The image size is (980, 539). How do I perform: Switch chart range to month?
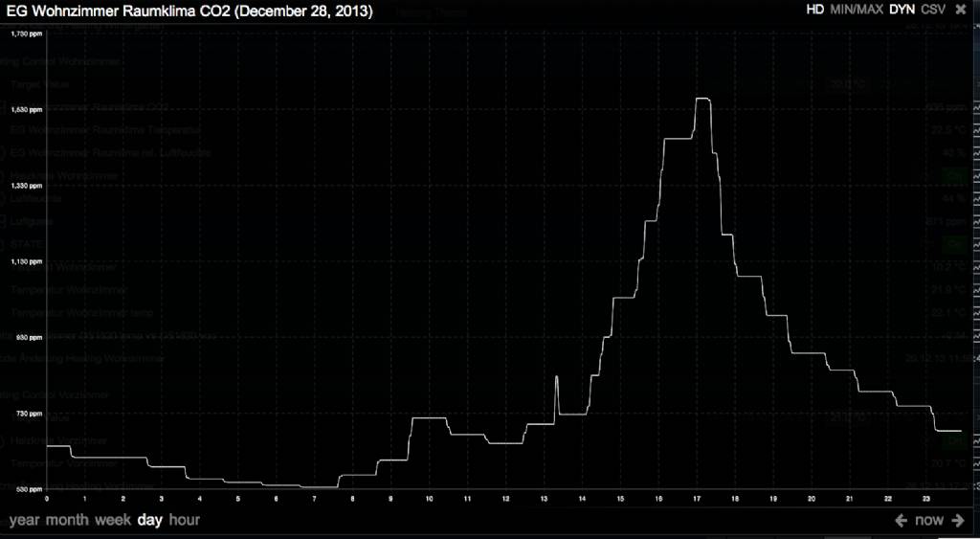click(67, 521)
